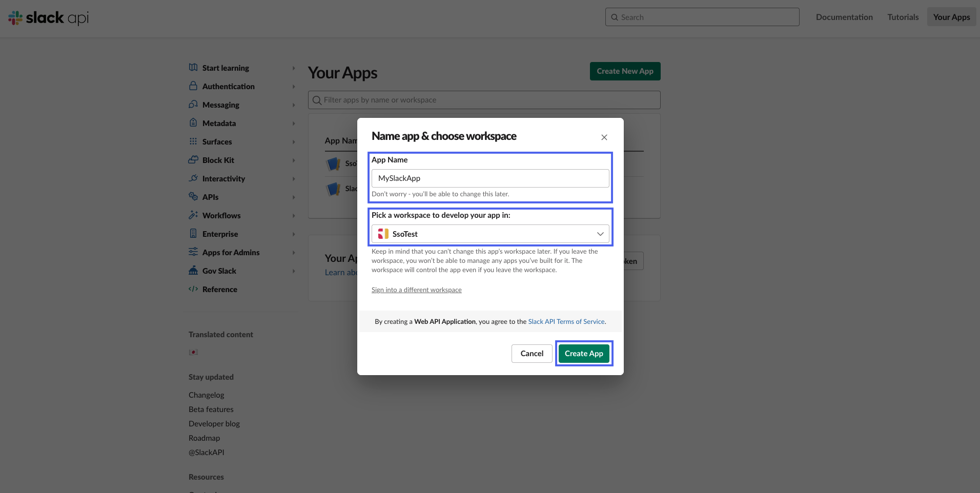Viewport: 980px width, 493px height.
Task: Click Sign into a different workspace
Action: (x=416, y=290)
